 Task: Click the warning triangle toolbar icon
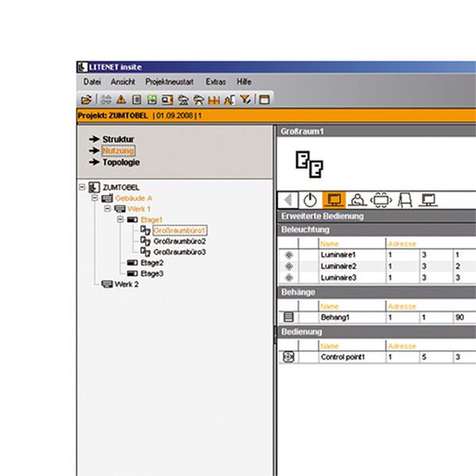[121, 99]
